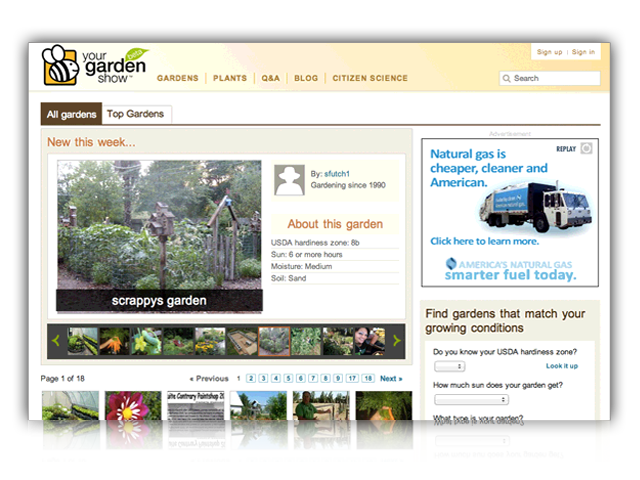640x480 pixels.
Task: Click the Look it up link
Action: (x=562, y=366)
